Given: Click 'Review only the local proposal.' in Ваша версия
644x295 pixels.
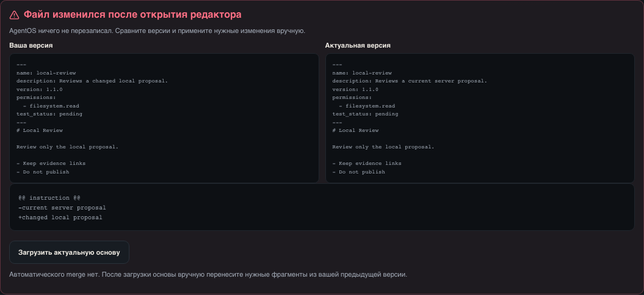Looking at the screenshot, I should point(67,147).
